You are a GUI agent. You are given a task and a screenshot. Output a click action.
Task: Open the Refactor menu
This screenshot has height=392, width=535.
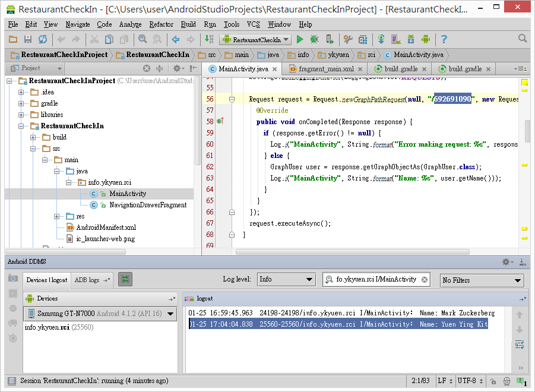click(x=161, y=24)
